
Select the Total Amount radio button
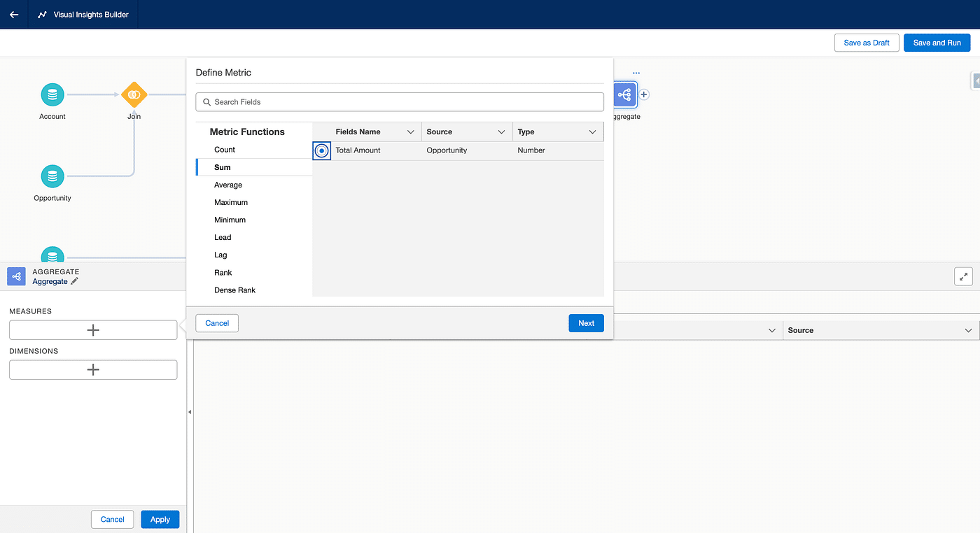tap(321, 150)
